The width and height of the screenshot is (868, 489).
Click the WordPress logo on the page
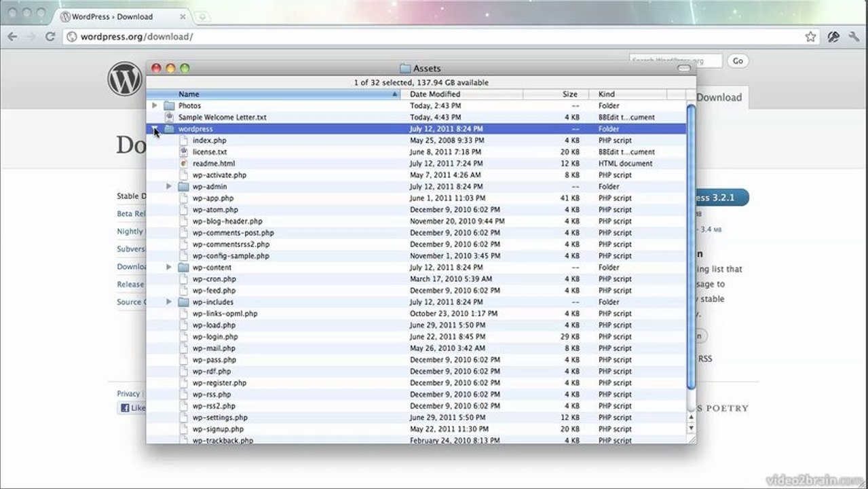point(126,79)
